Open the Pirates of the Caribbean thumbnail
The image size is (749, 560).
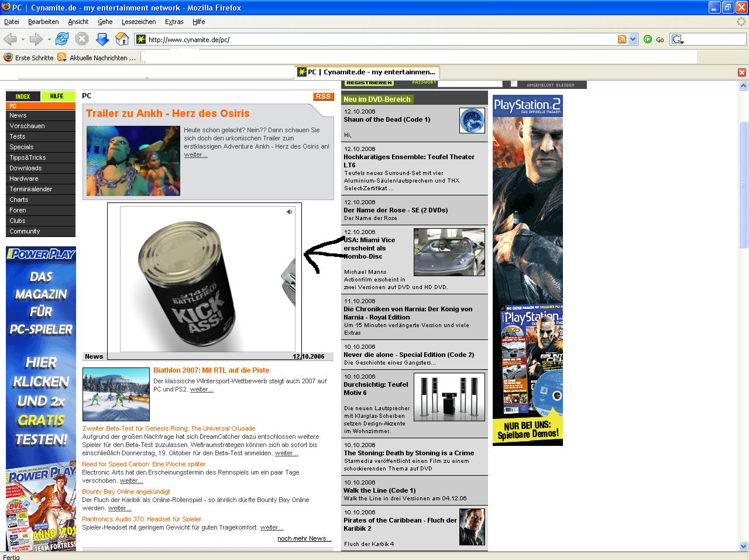472,527
